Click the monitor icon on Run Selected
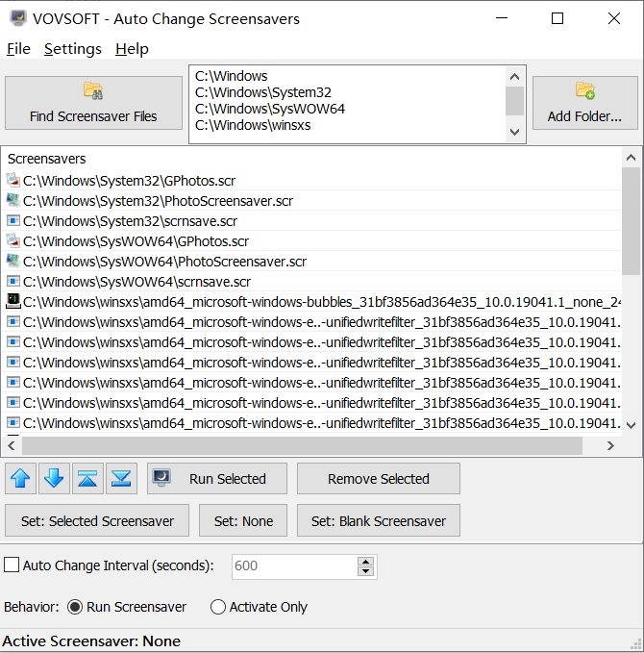The width and height of the screenshot is (644, 653). [161, 478]
